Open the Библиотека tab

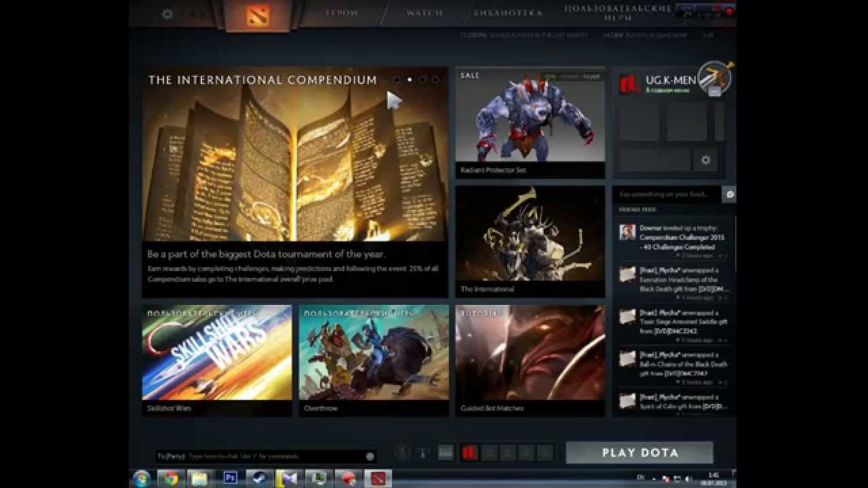pos(508,13)
